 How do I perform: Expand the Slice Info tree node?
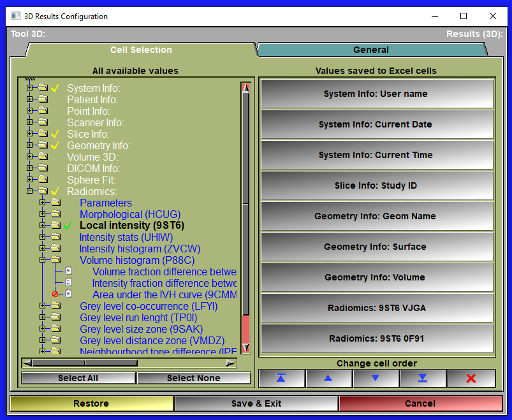click(x=30, y=133)
